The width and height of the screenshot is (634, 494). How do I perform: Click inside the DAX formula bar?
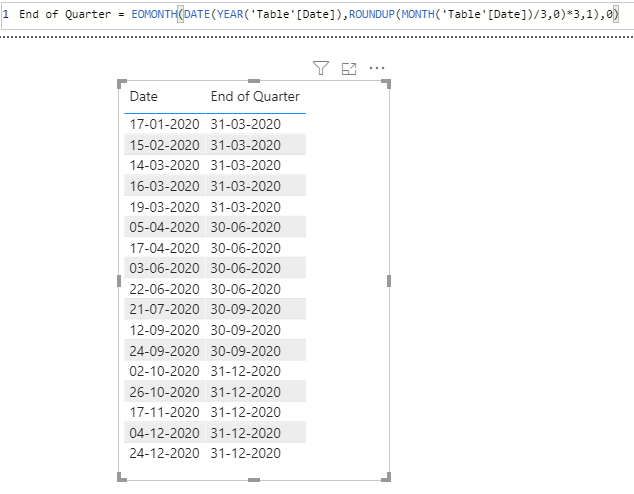tap(317, 15)
